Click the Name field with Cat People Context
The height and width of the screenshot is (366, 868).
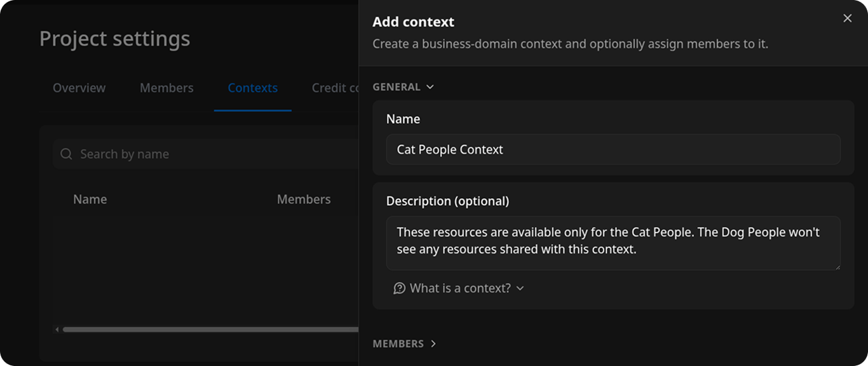(613, 149)
